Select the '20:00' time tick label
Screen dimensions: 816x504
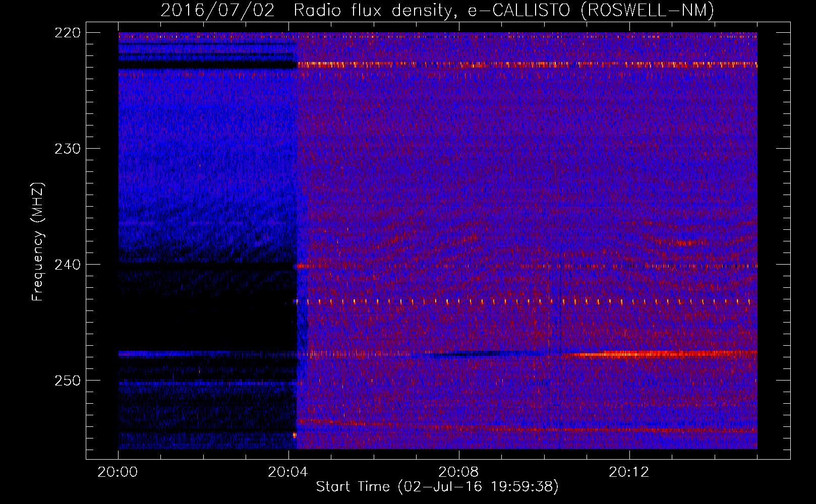click(118, 472)
